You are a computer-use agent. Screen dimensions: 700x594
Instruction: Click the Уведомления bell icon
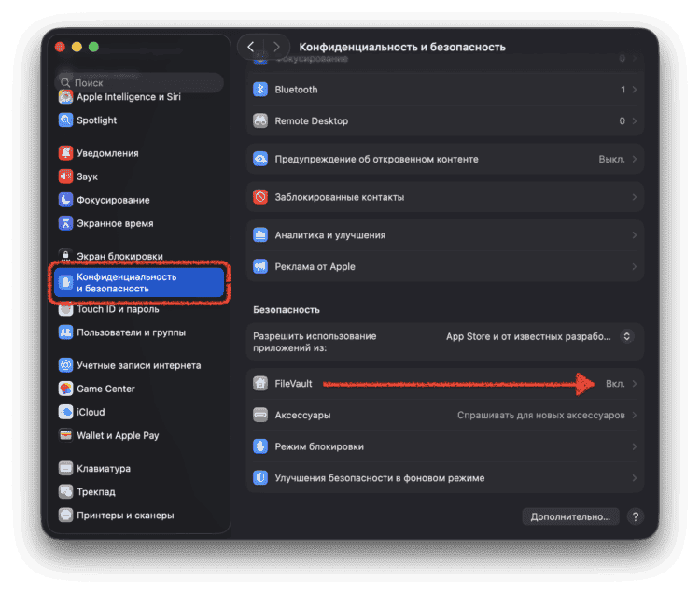(65, 153)
